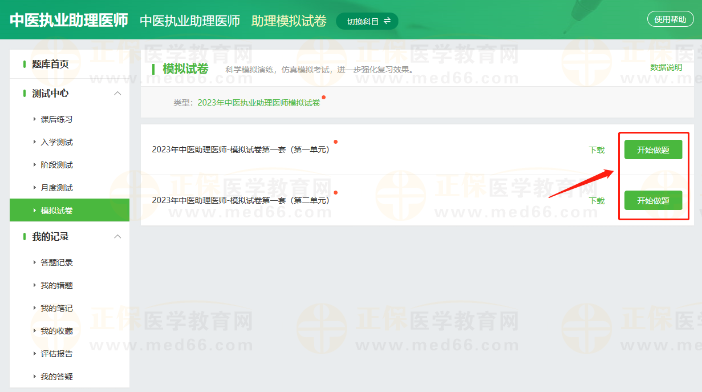Select 入学测试 sidebar item
This screenshot has height=392, width=702.
click(56, 142)
